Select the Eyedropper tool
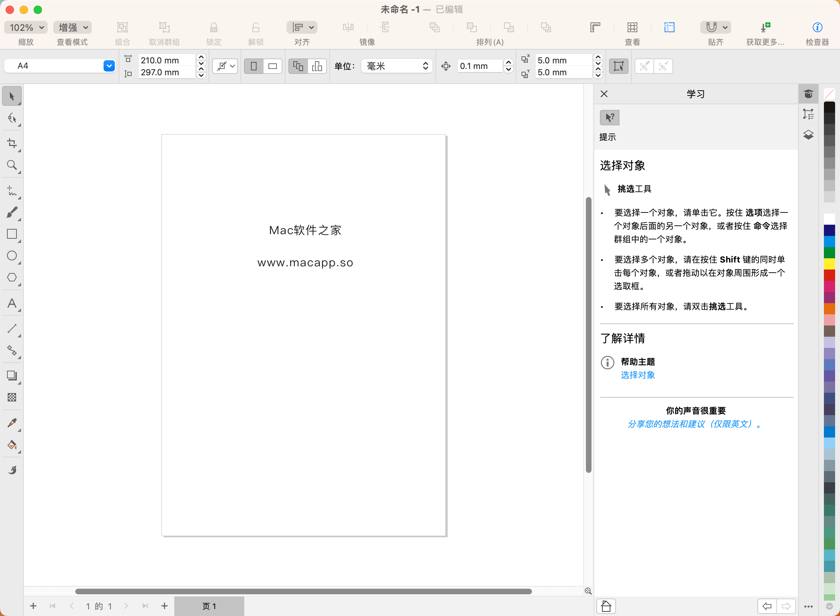The width and height of the screenshot is (840, 616). coord(12,423)
